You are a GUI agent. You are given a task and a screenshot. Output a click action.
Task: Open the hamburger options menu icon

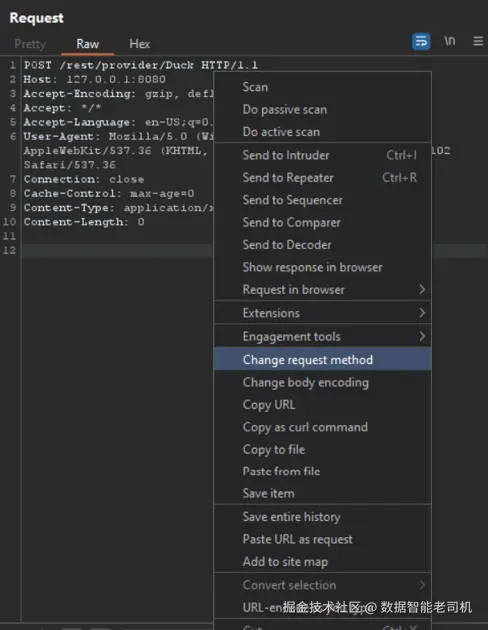point(478,41)
